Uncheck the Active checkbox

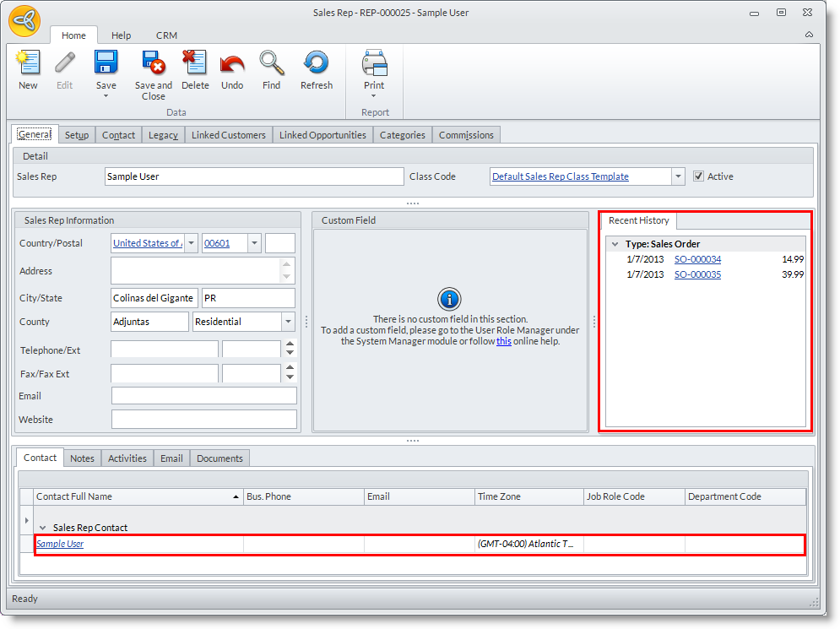698,176
